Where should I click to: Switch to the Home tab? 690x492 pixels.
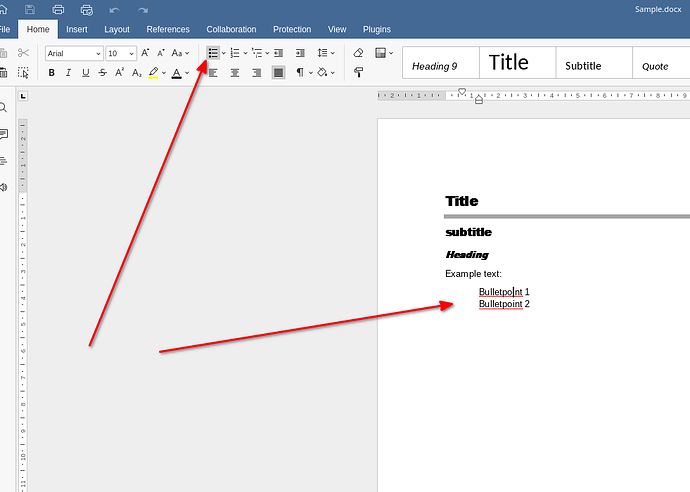[38, 29]
